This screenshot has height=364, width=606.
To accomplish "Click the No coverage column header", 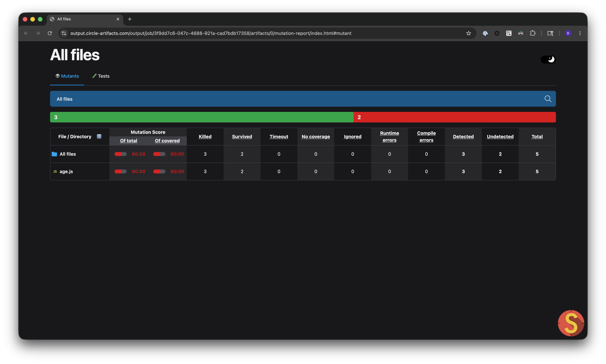I will 316,137.
